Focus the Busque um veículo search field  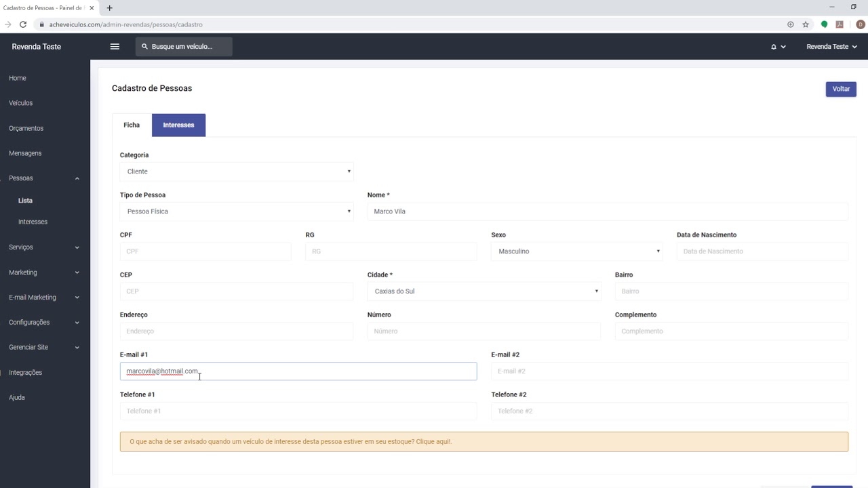pyautogui.click(x=184, y=47)
